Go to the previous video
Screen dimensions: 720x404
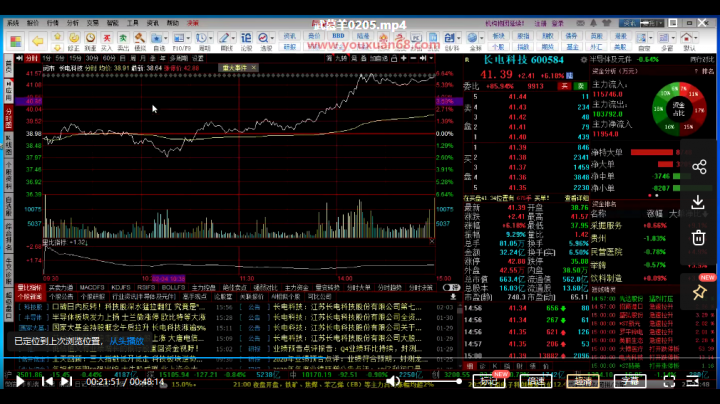47,381
